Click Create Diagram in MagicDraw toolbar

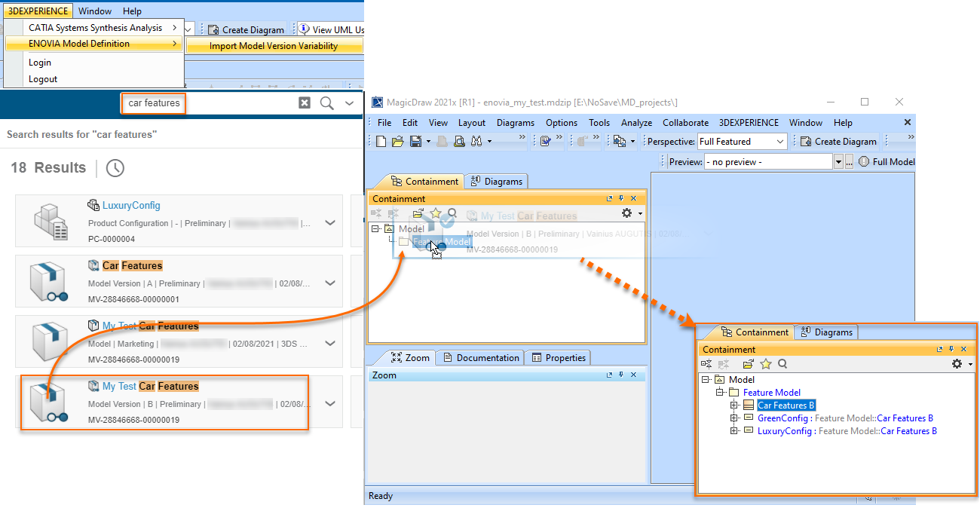pyautogui.click(x=838, y=142)
